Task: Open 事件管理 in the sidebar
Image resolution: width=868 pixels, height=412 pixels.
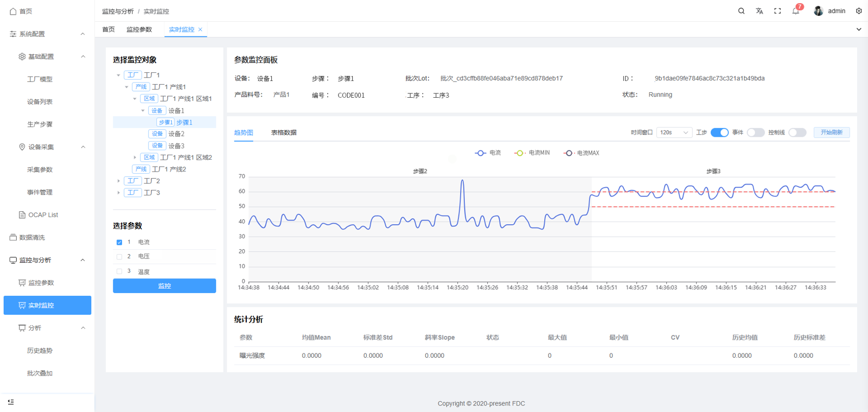Action: pyautogui.click(x=40, y=192)
